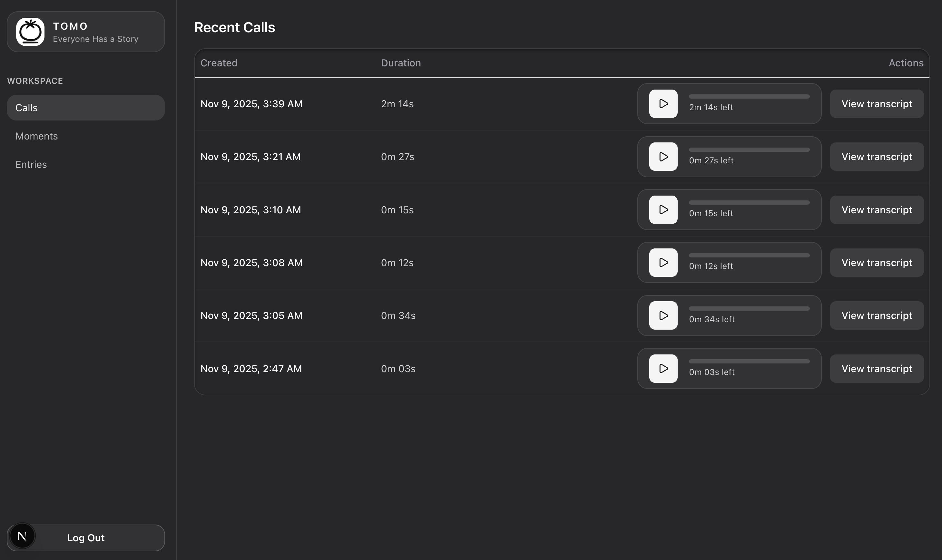Switch to the Moments section
Image resolution: width=942 pixels, height=560 pixels.
(37, 136)
